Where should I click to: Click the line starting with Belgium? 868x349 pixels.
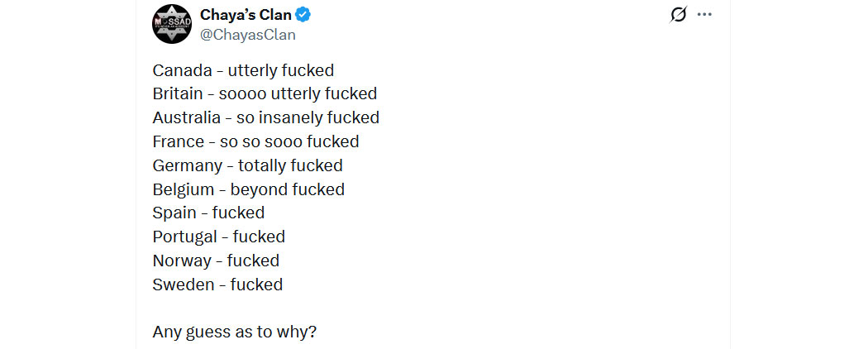248,189
